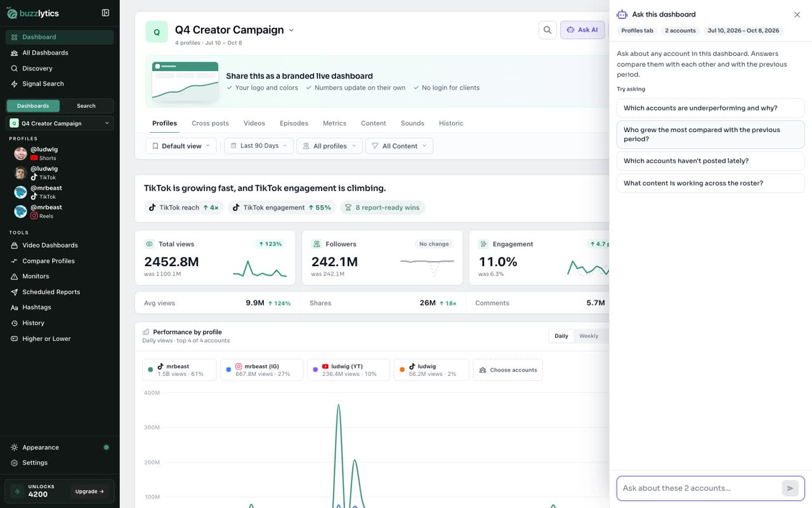Toggle the mrbeast TikTok series chip
Viewport: 812px width, 508px height.
click(180, 370)
